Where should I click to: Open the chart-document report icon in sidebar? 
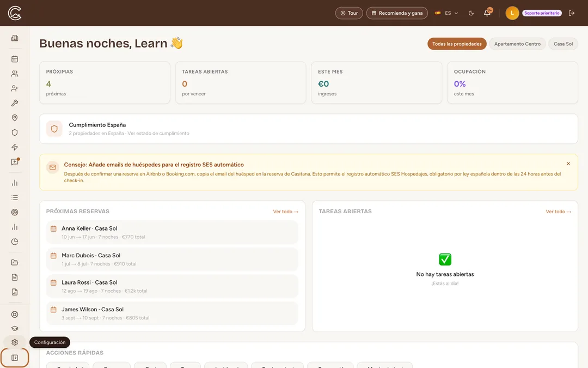15,292
